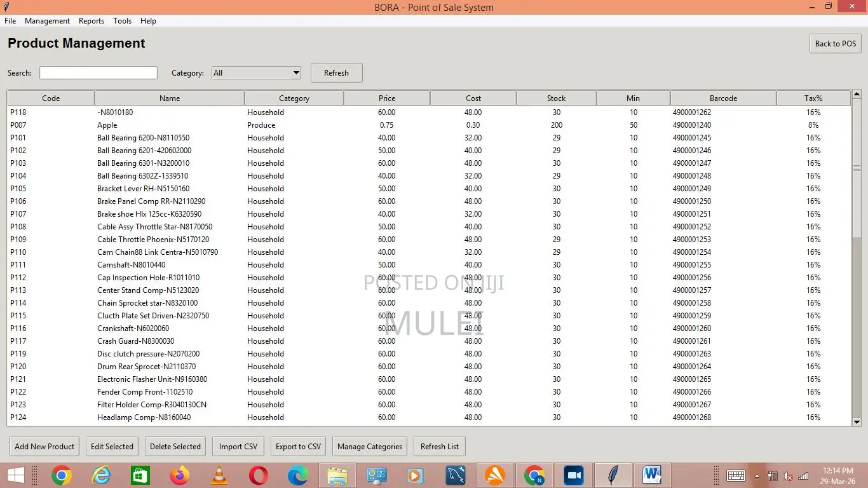Launch Firefox from the taskbar
The image size is (868, 488).
180,475
